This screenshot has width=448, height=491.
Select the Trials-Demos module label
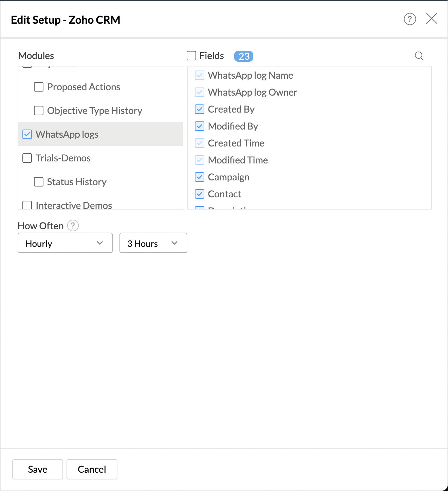63,158
